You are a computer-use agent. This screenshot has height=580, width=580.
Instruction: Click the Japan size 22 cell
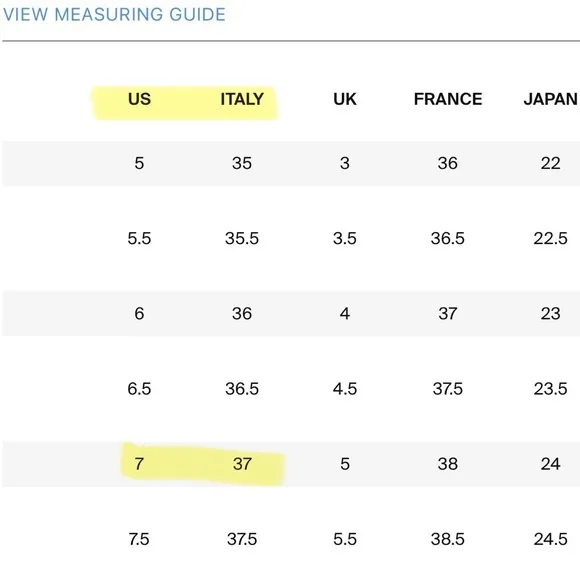tap(550, 163)
